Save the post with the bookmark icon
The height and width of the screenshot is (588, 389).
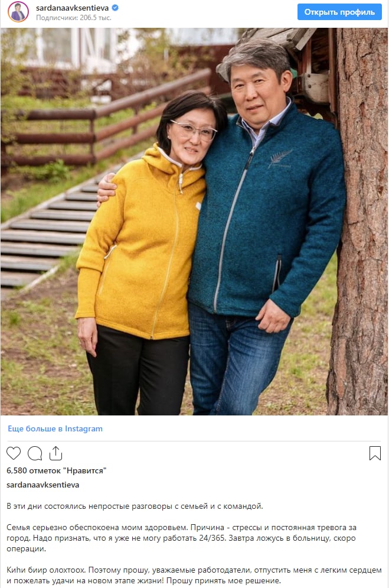click(x=375, y=453)
